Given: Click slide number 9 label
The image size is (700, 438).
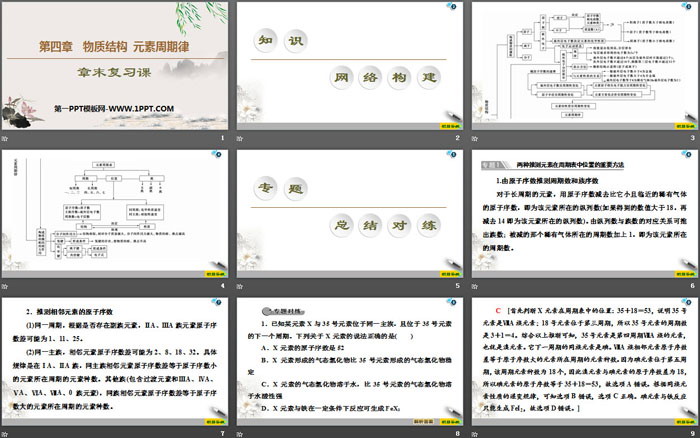Looking at the screenshot, I should pyautogui.click(x=693, y=434).
